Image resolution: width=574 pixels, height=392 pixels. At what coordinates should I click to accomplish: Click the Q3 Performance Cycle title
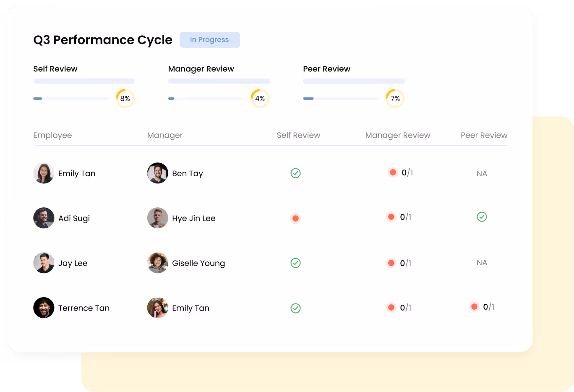103,40
